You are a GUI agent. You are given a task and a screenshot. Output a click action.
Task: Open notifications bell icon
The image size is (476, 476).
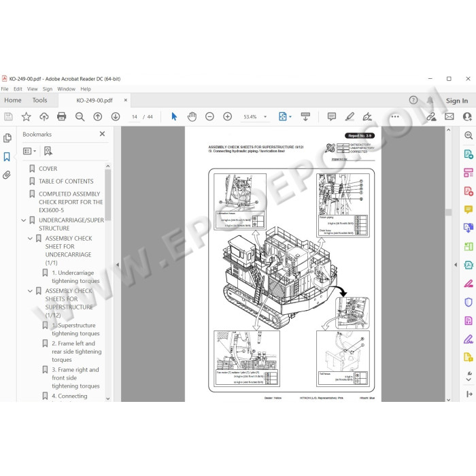tap(430, 100)
